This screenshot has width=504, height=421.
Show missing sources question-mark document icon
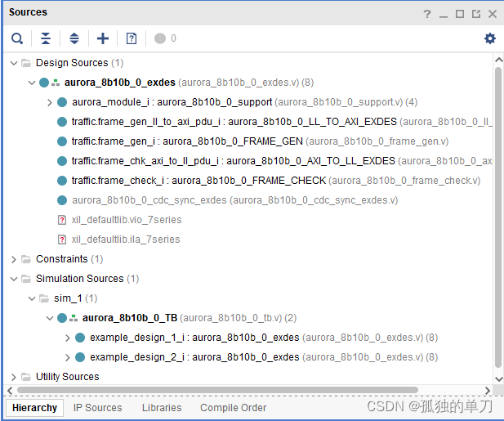pyautogui.click(x=132, y=38)
